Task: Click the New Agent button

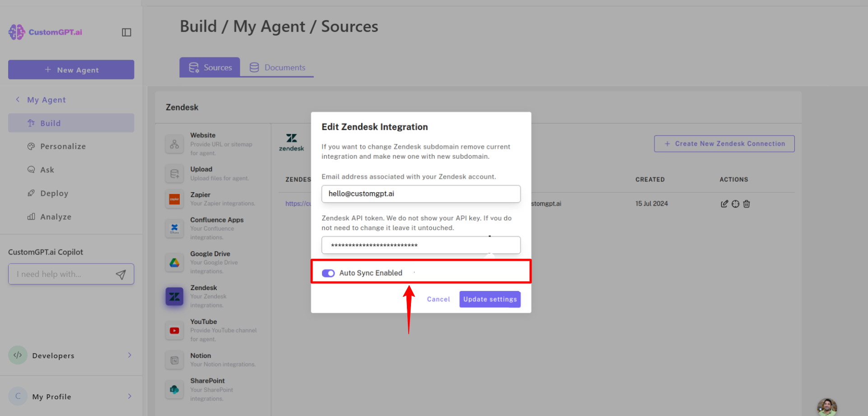Action: click(71, 70)
